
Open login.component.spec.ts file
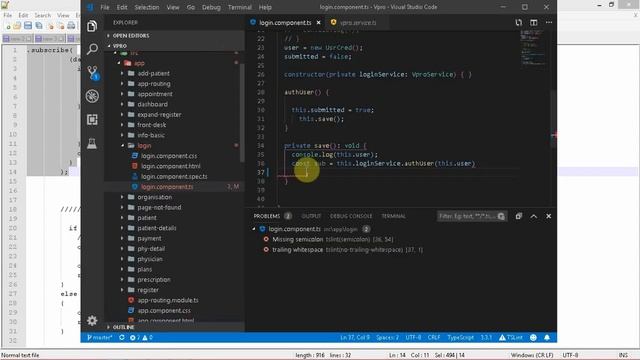tap(174, 176)
